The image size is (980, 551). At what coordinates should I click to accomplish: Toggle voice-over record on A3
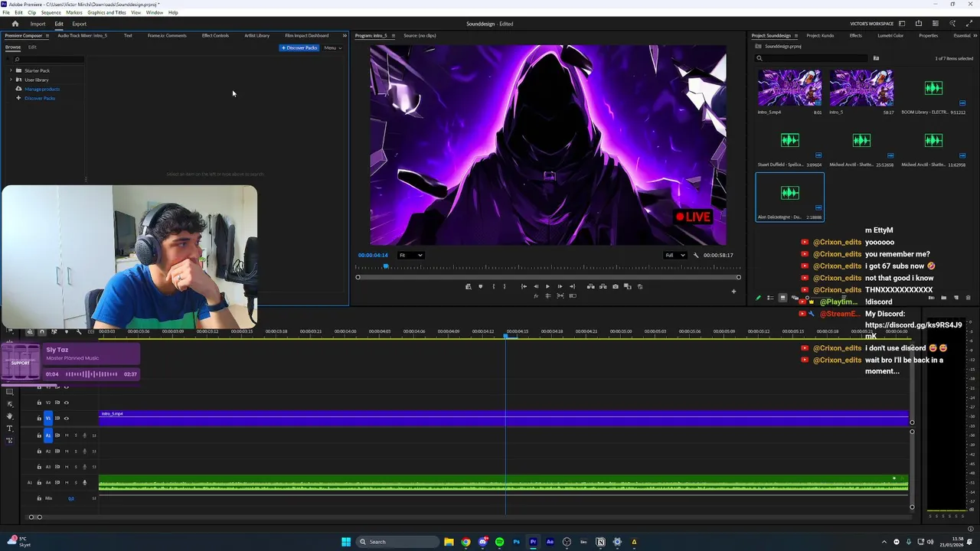click(84, 467)
